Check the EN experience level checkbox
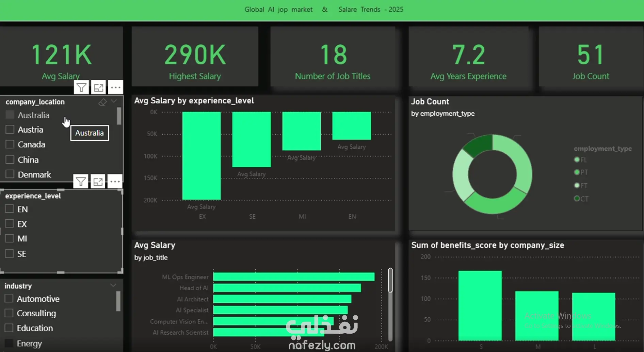Viewport: 644px width, 352px height. 9,209
